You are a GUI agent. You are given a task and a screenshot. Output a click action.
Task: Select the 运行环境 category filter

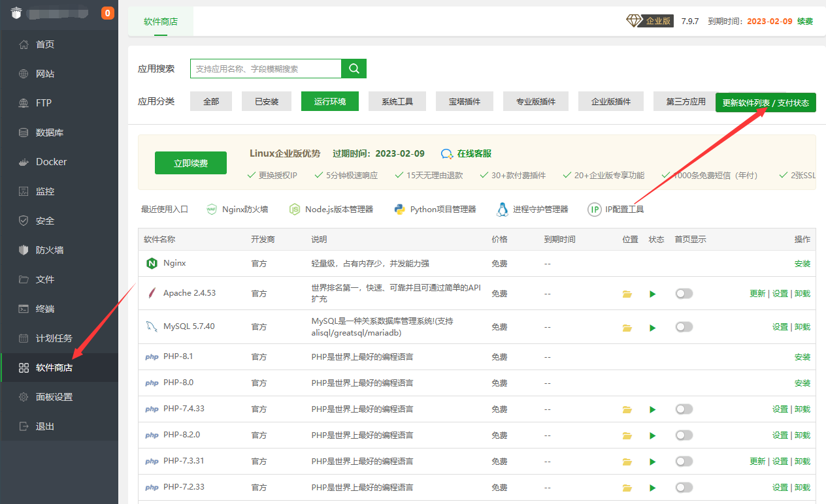tap(330, 101)
